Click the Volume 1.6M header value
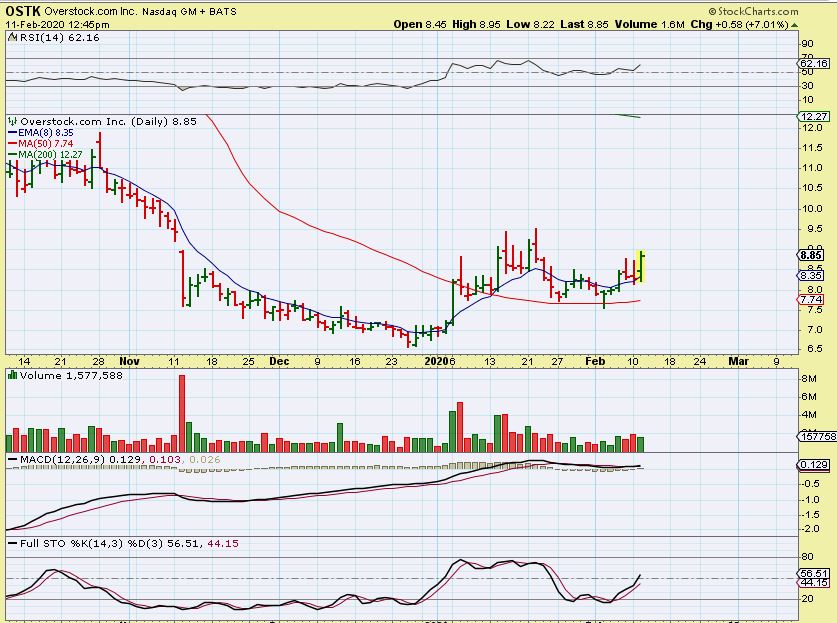The height and width of the screenshot is (623, 837). tap(649, 24)
